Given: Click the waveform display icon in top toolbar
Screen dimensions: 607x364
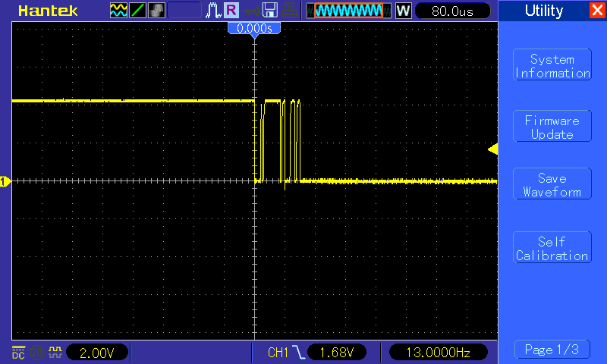Looking at the screenshot, I should pos(118,11).
